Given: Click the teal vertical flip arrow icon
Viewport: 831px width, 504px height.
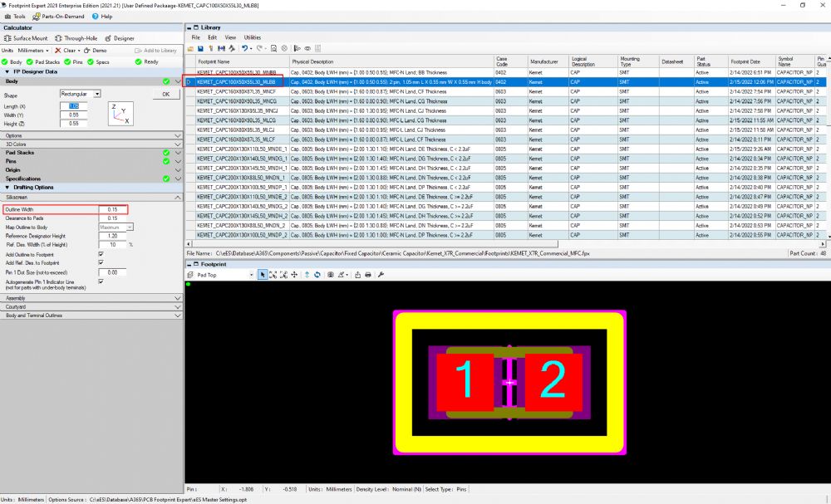Looking at the screenshot, I should (x=307, y=275).
